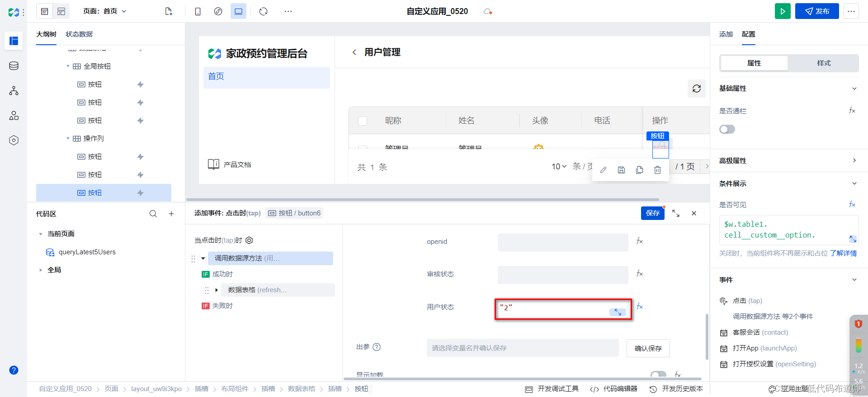Open the new page file icon
The height and width of the screenshot is (397, 868).
pyautogui.click(x=169, y=11)
